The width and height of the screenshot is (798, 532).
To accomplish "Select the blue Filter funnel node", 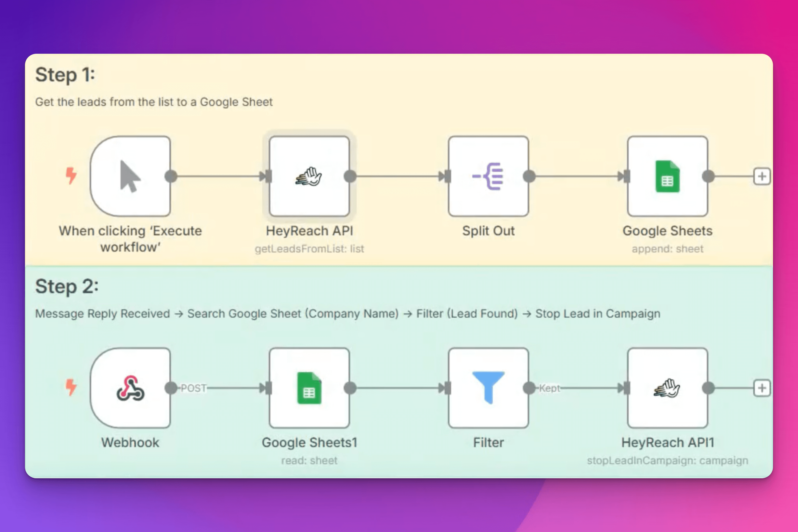I will point(488,388).
